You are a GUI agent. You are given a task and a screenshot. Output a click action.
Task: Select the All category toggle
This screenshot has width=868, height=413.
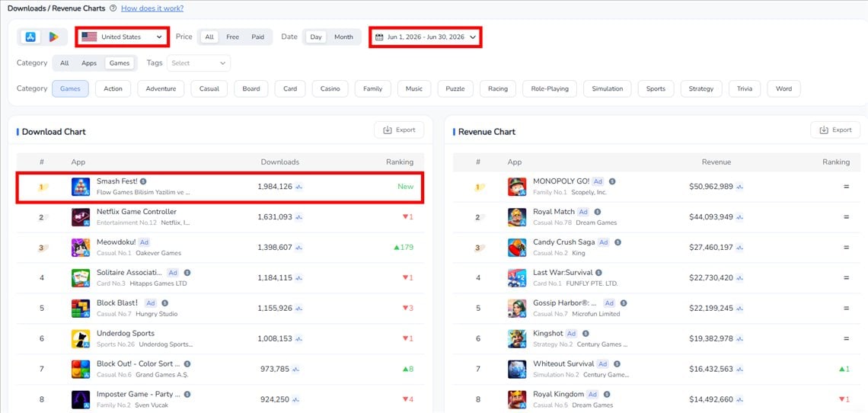[x=64, y=63]
